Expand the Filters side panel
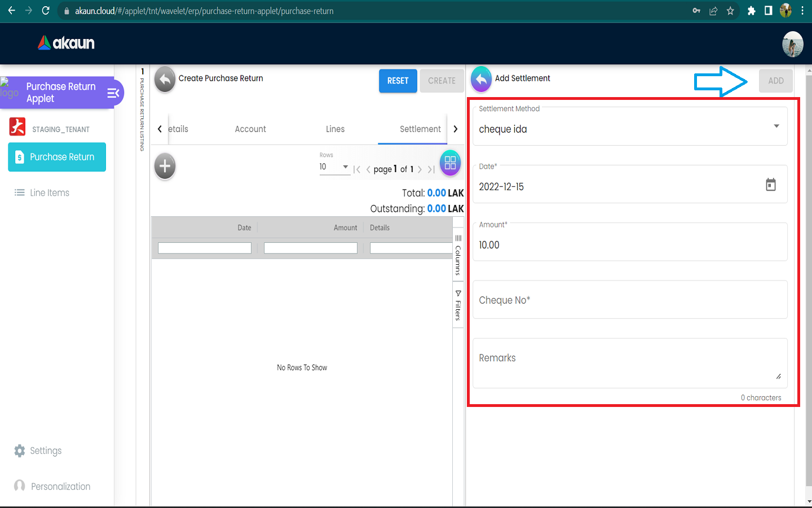The height and width of the screenshot is (508, 812). point(458,305)
